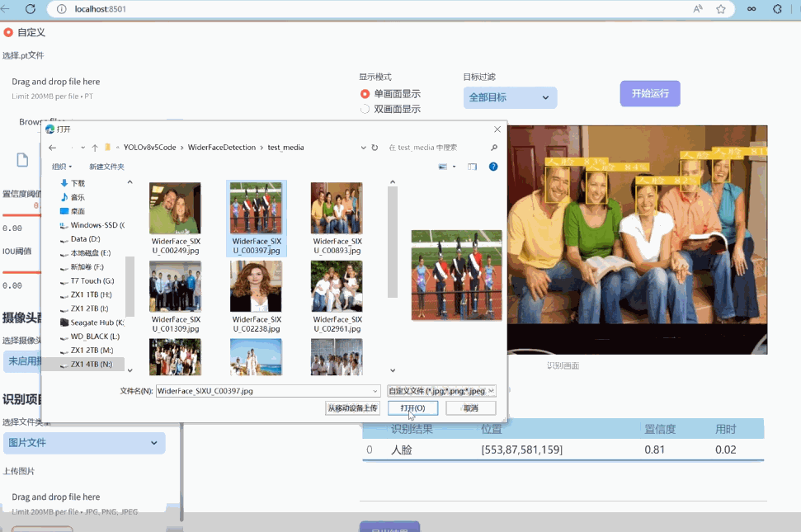
Task: Go back in the file dialog
Action: coord(52,148)
